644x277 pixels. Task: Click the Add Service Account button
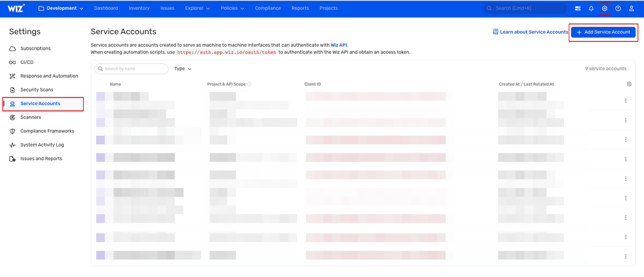click(603, 32)
